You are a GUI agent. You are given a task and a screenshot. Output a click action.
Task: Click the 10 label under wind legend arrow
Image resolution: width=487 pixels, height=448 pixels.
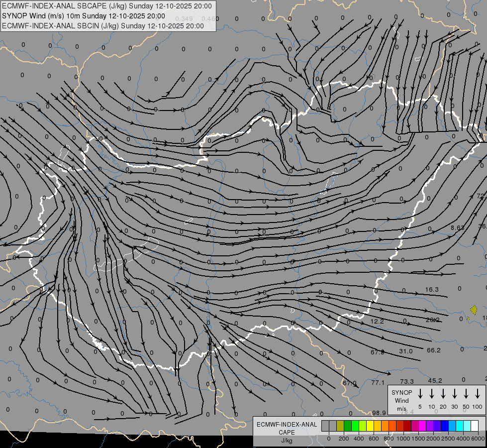click(431, 407)
